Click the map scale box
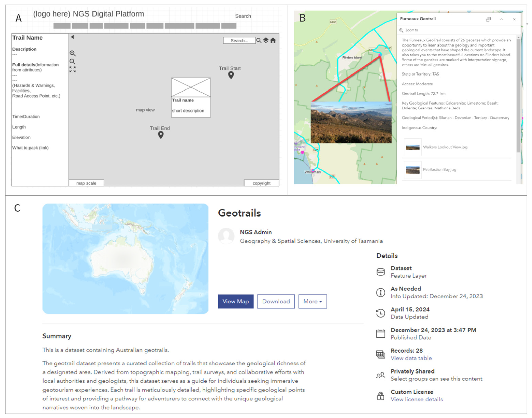 pos(86,183)
